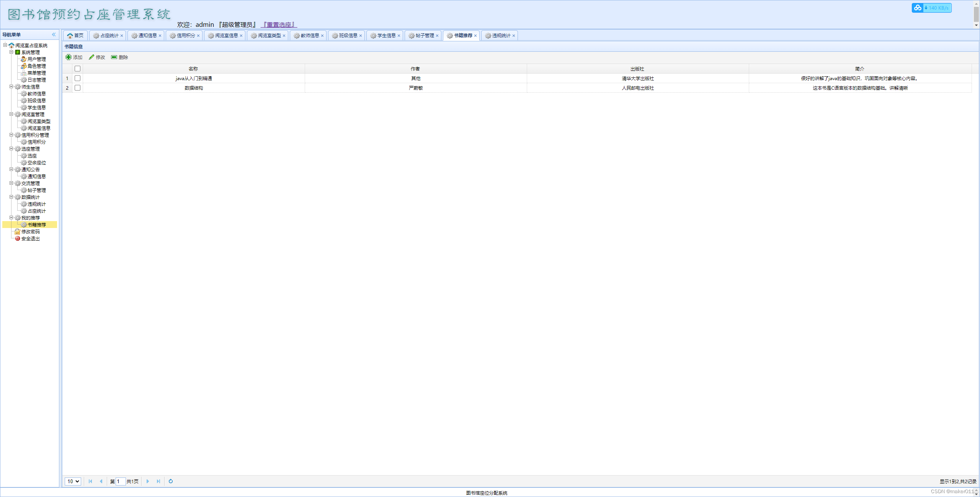Screen dimensions: 980x497
Task: Select 书籍推荐 in navigation tree
Action: point(37,225)
